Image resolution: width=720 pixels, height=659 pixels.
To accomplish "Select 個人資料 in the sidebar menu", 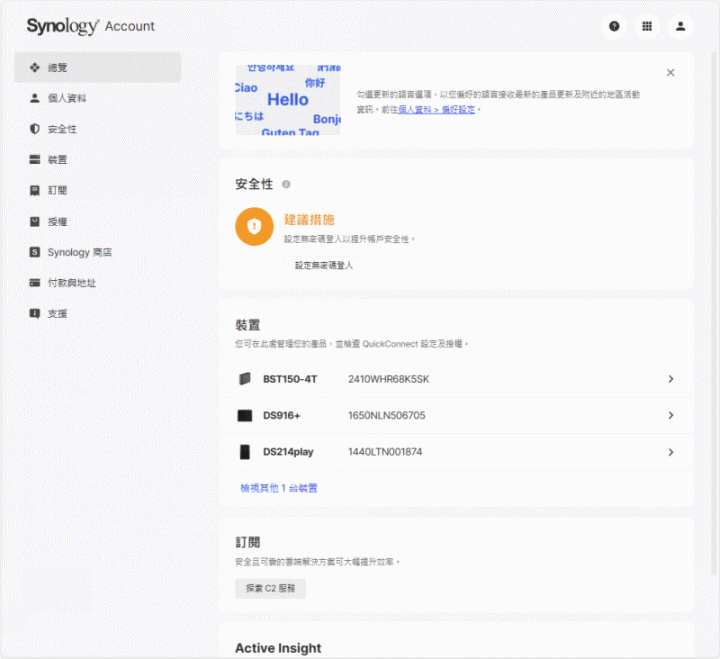I will [x=98, y=98].
